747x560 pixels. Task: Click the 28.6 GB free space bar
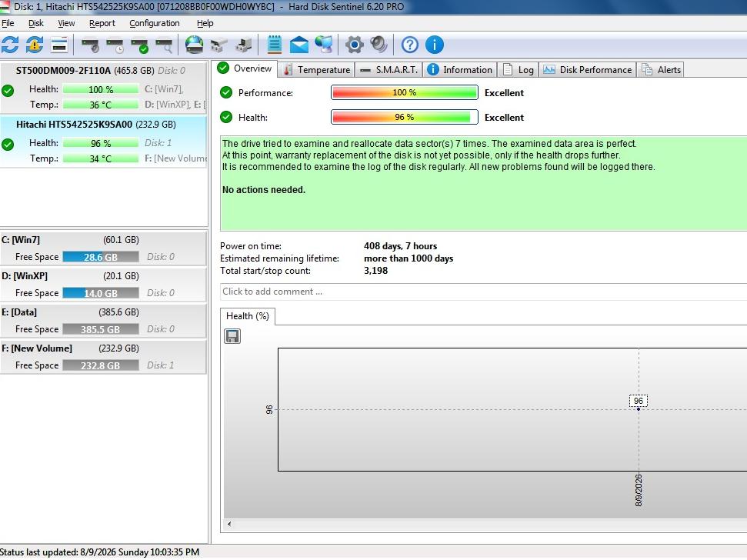(x=101, y=257)
